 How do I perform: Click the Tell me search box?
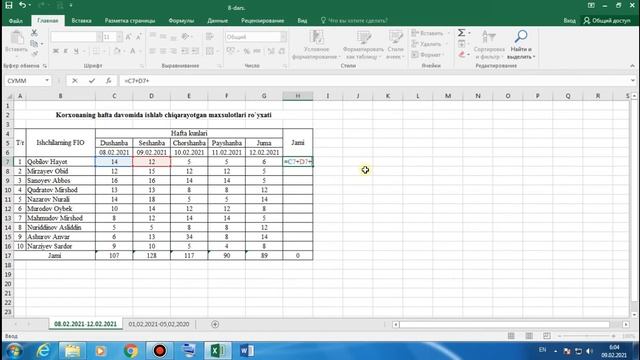[354, 20]
